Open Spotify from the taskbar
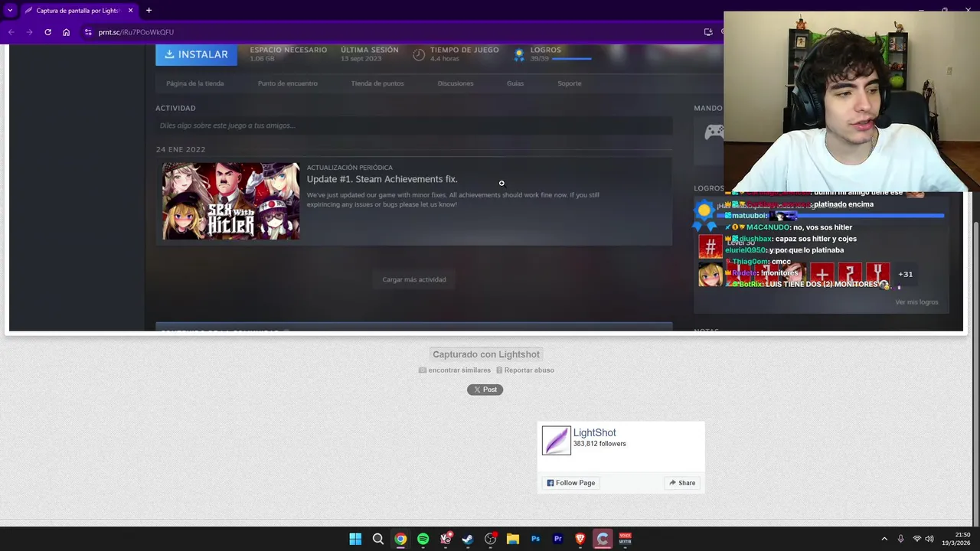The width and height of the screenshot is (980, 551). point(423,539)
